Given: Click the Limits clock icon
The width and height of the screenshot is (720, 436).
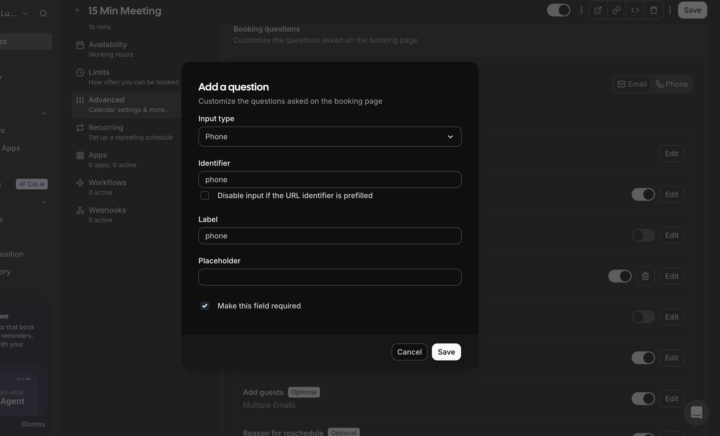Looking at the screenshot, I should (80, 73).
